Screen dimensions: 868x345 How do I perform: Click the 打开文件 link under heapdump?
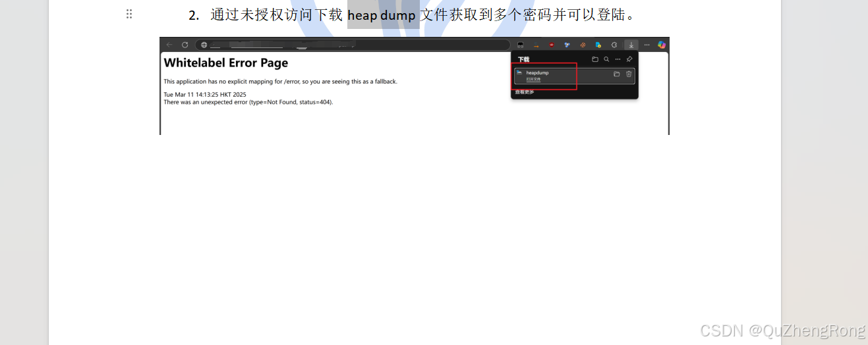tap(533, 80)
